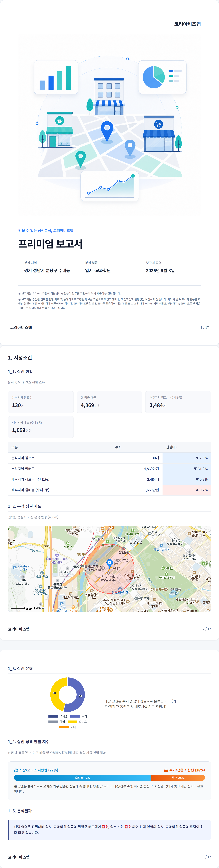Click the 1_5. 분석결과 heading
Image resolution: width=219 pixels, height=868 pixels.
click(x=20, y=811)
